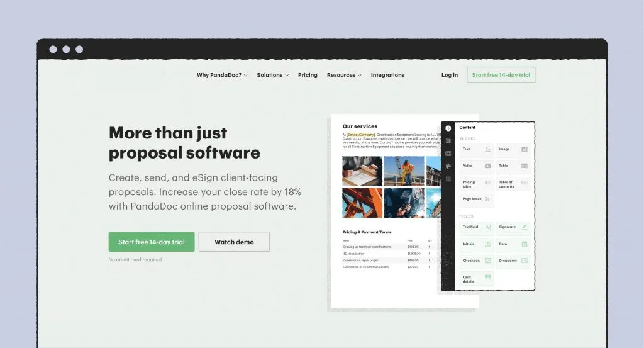Go to Pricing page
This screenshot has width=644, height=348.
point(308,75)
